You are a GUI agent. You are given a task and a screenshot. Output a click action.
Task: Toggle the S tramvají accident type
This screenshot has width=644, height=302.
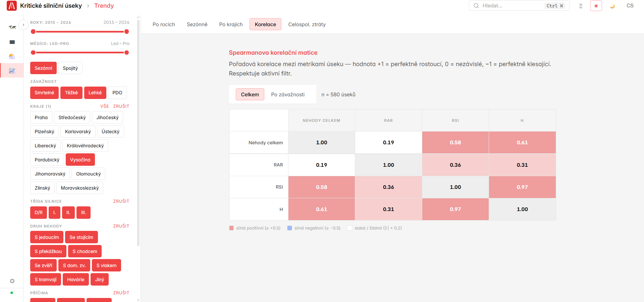point(46,280)
